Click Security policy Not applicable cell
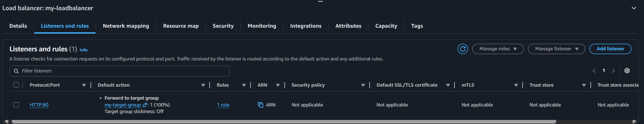Image resolution: width=644 pixels, height=124 pixels. point(307,105)
